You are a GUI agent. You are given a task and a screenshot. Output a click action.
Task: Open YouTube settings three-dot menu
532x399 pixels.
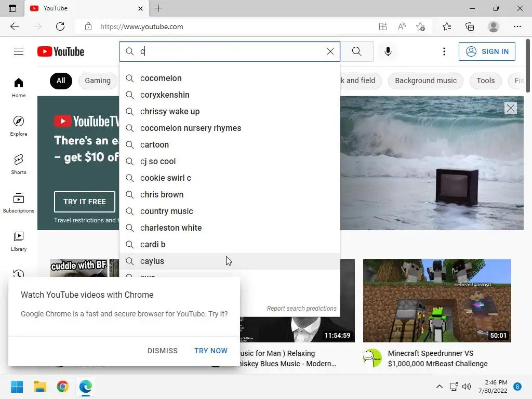point(444,51)
